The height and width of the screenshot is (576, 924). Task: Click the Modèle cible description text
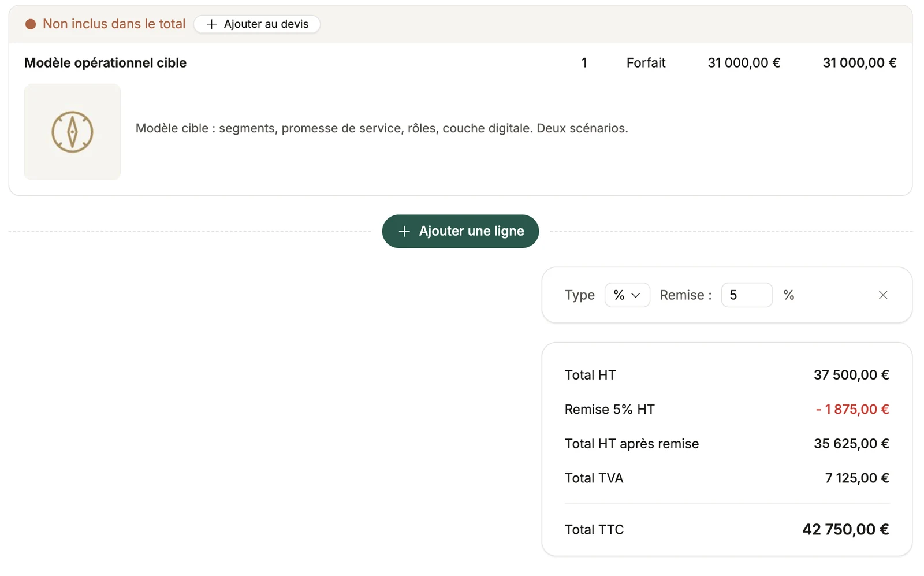click(382, 128)
